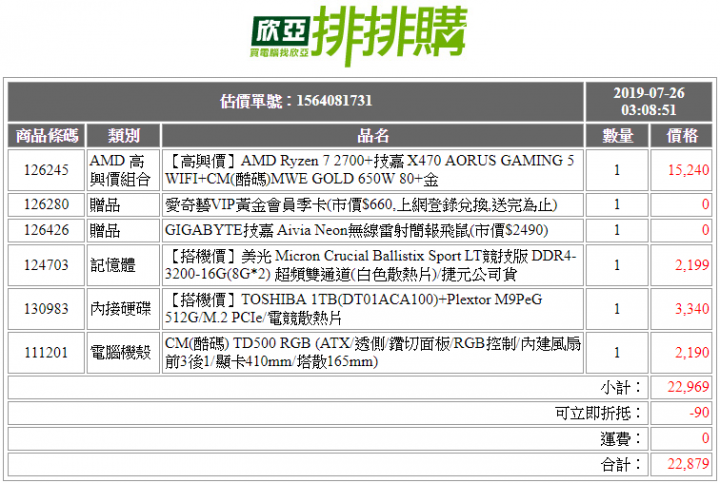Click the discount value -90

[x=699, y=413]
